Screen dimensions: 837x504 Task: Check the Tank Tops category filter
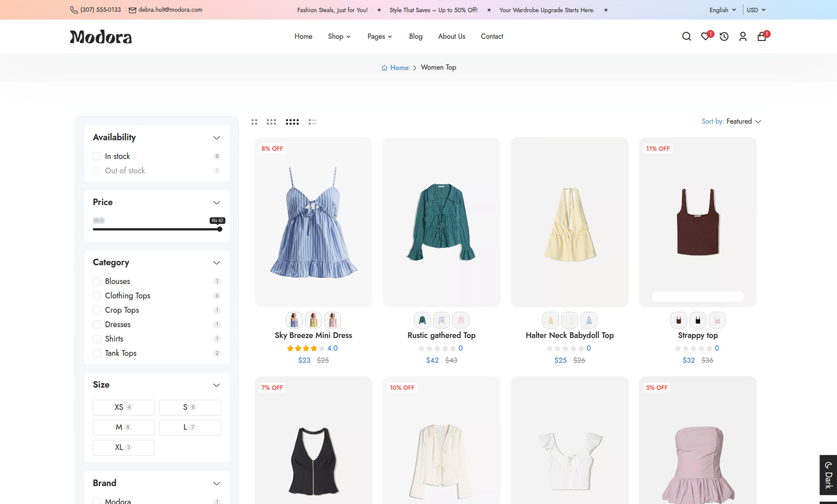[x=97, y=353]
